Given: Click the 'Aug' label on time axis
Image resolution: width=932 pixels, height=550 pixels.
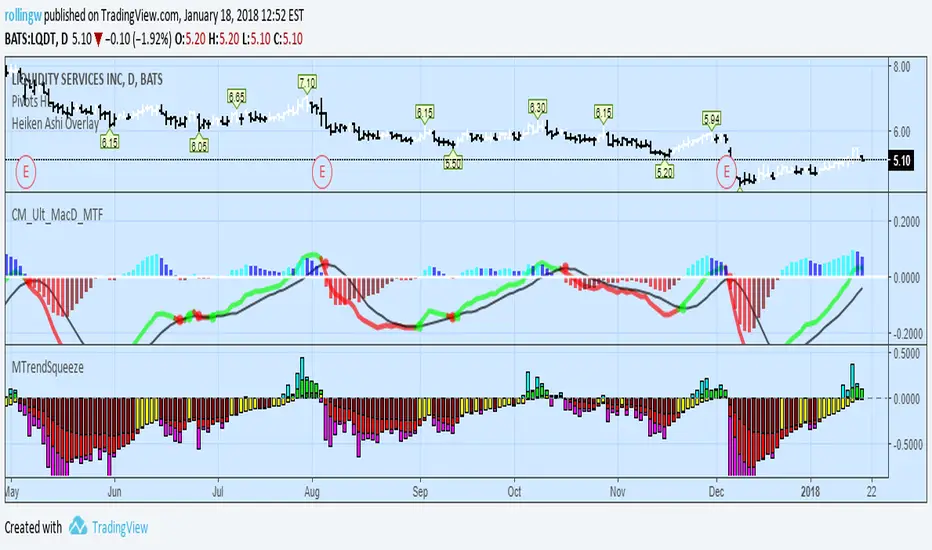Looking at the screenshot, I should pyautogui.click(x=312, y=492).
